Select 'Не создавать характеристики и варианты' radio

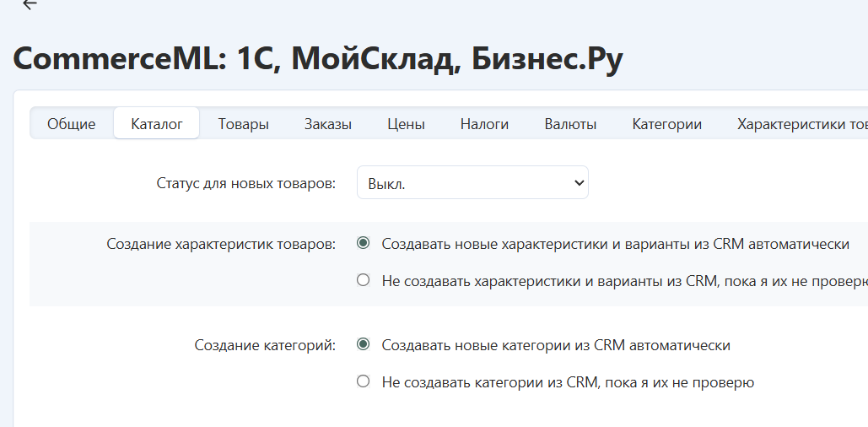coord(364,280)
